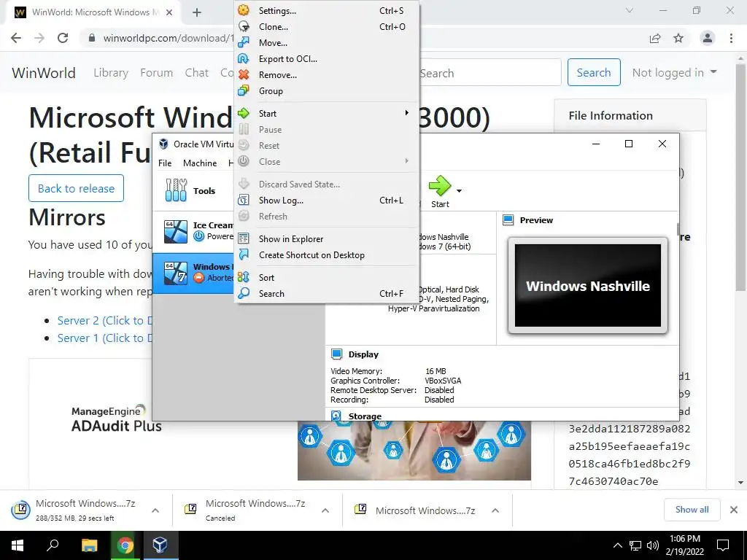
Task: Open the notification center icon
Action: tap(723, 545)
